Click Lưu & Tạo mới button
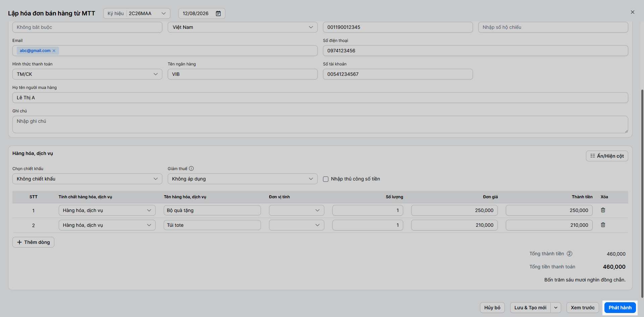This screenshot has height=317, width=644. 530,308
